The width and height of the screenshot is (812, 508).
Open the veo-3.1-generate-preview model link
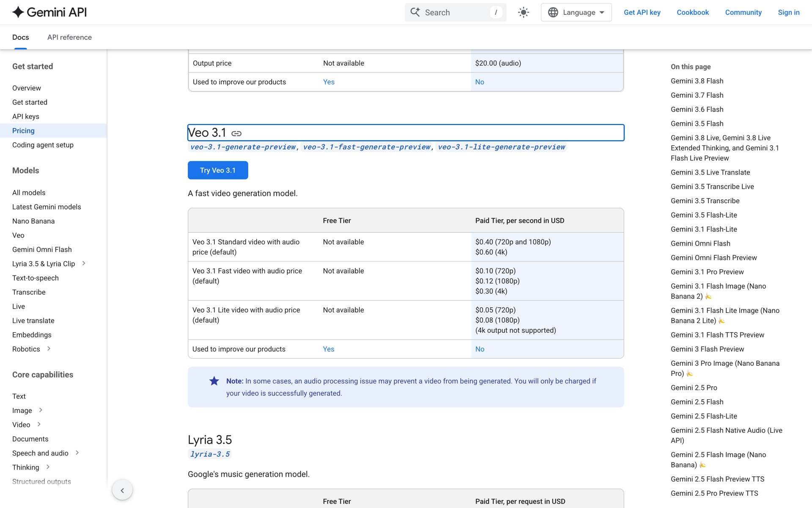pyautogui.click(x=243, y=147)
